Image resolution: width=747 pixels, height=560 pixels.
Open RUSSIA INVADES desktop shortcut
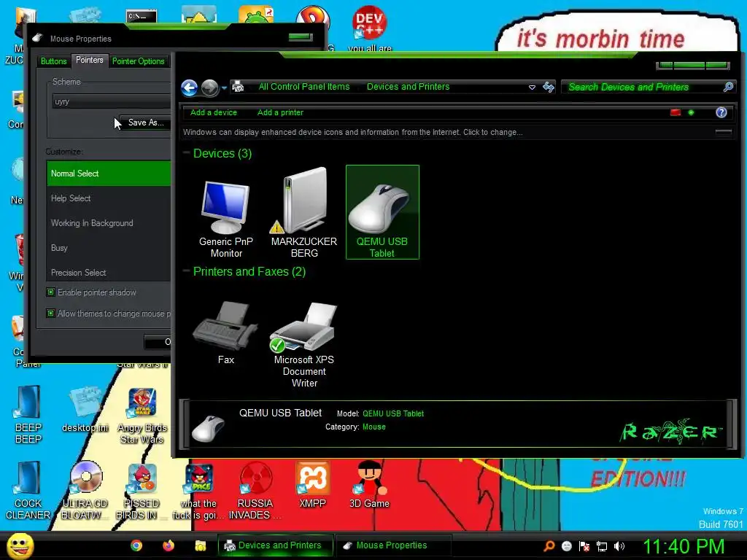click(x=255, y=491)
